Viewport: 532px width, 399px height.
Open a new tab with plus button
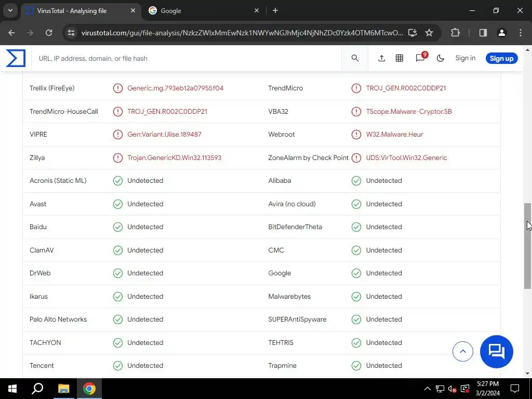click(275, 10)
